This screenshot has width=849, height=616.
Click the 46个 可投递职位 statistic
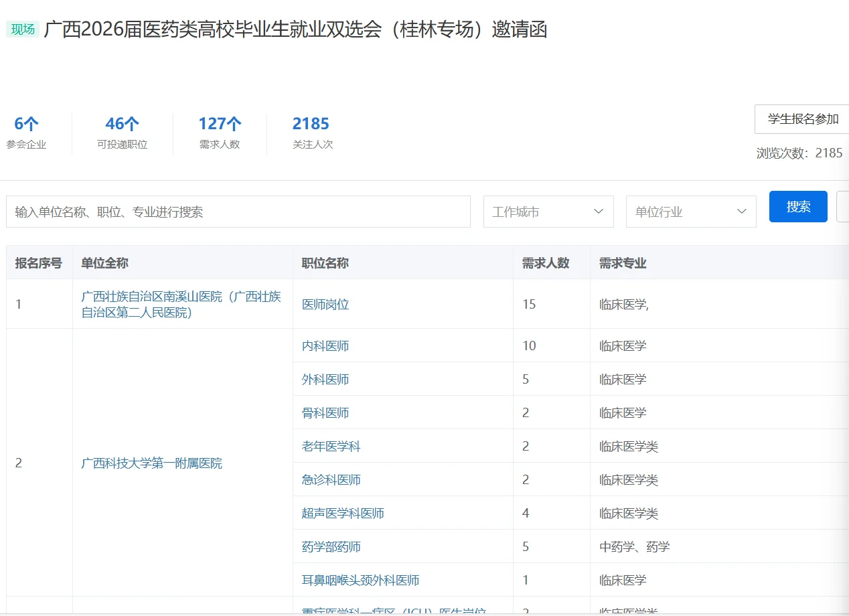pos(122,133)
